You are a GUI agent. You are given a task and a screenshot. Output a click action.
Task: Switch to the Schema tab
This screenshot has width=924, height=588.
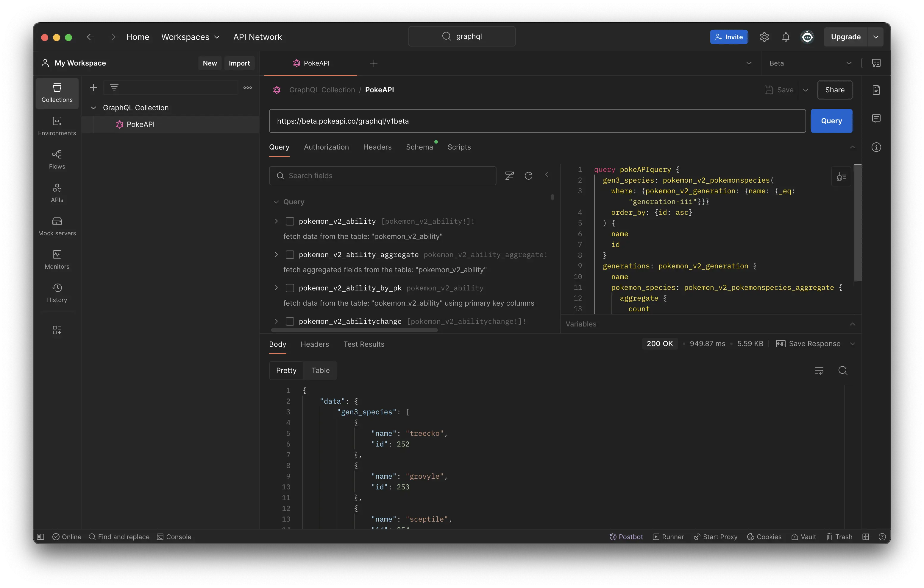419,147
